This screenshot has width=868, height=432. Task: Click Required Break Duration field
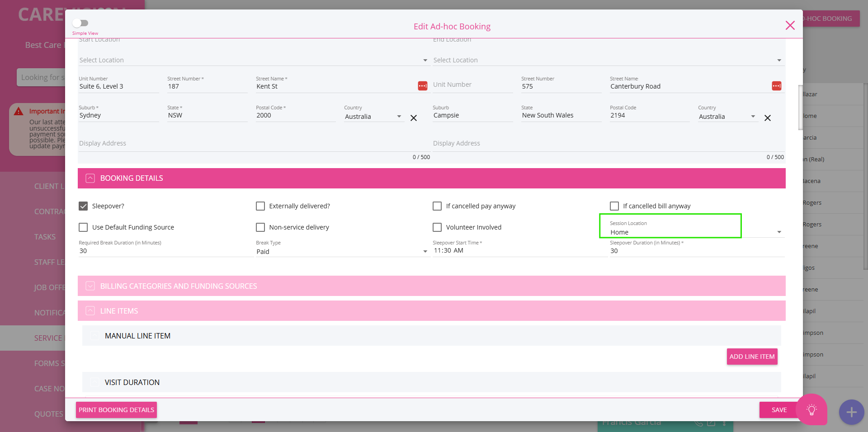click(x=165, y=251)
